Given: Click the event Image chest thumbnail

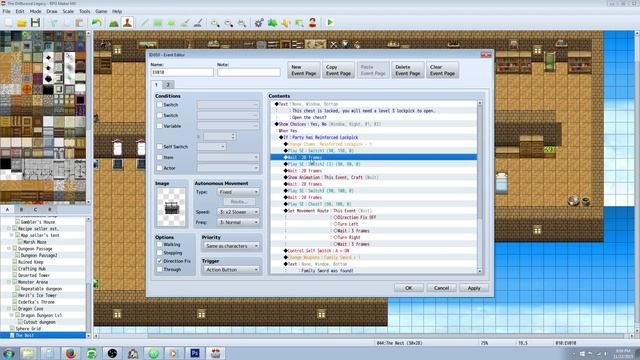Looking at the screenshot, I should click(171, 207).
